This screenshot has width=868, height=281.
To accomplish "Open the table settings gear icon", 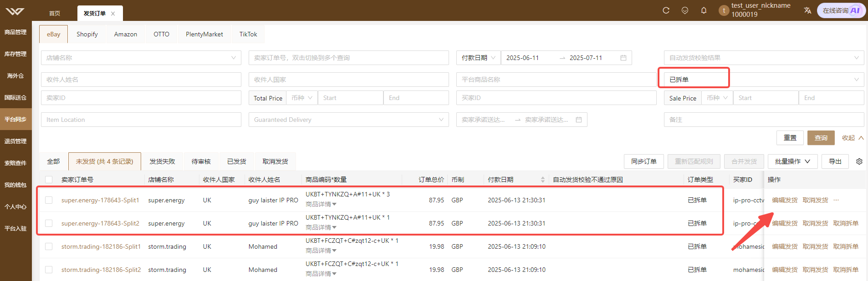I will [859, 161].
